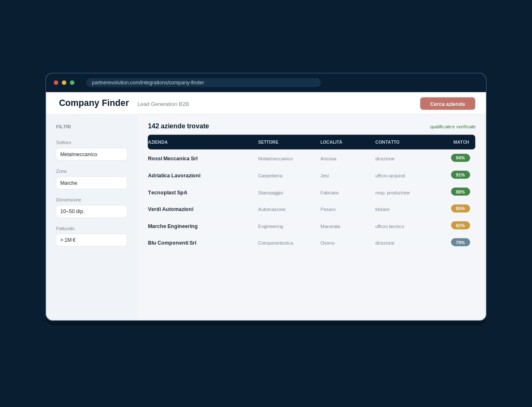The image size is (532, 407).
Task: Select the Tecnoplast SpA company name
Action: coord(167,193)
